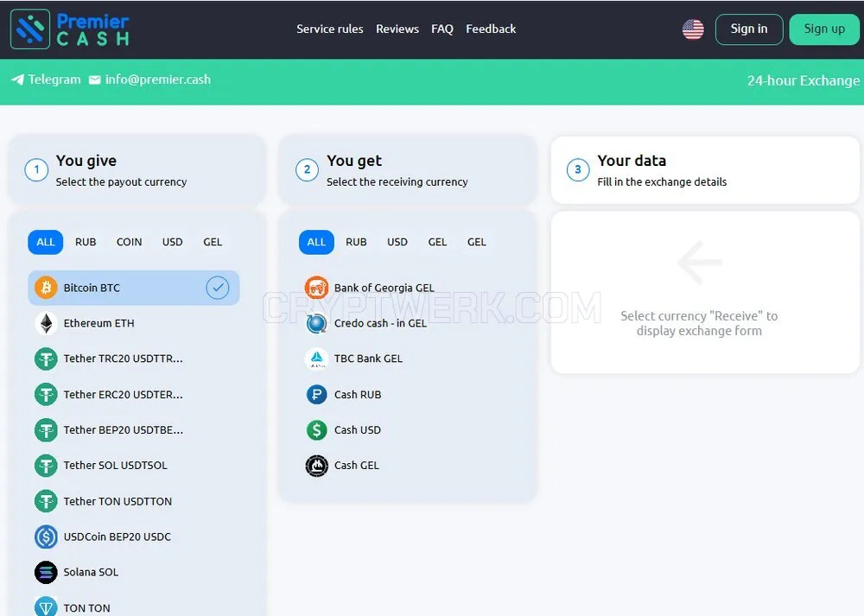Click the Cash RUB ruble icon

coord(316,395)
